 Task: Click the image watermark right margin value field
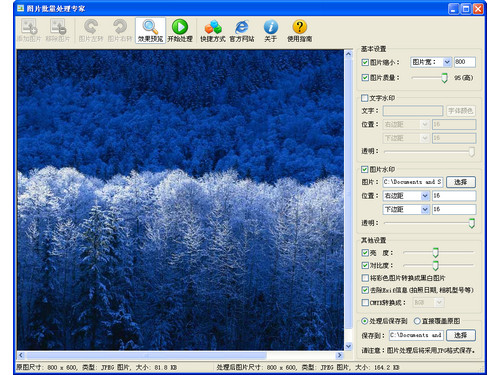[x=454, y=196]
